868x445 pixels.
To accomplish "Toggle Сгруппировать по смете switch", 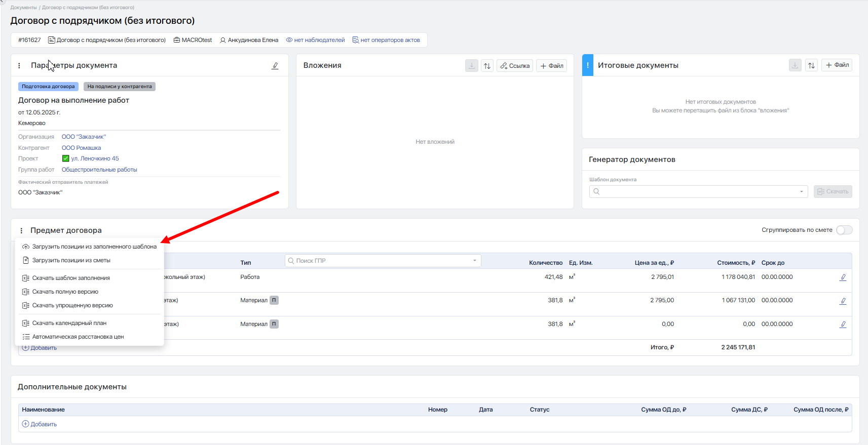I will [x=844, y=230].
